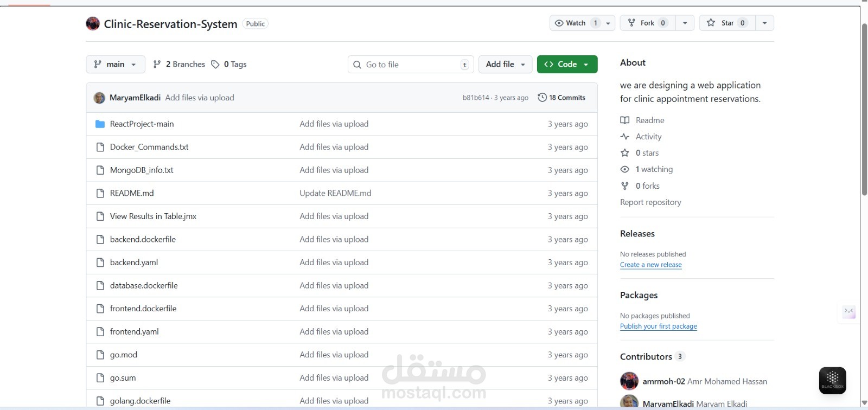This screenshot has width=868, height=410.
Task: Click the file icon beside MongoDB_info.txt
Action: click(100, 170)
